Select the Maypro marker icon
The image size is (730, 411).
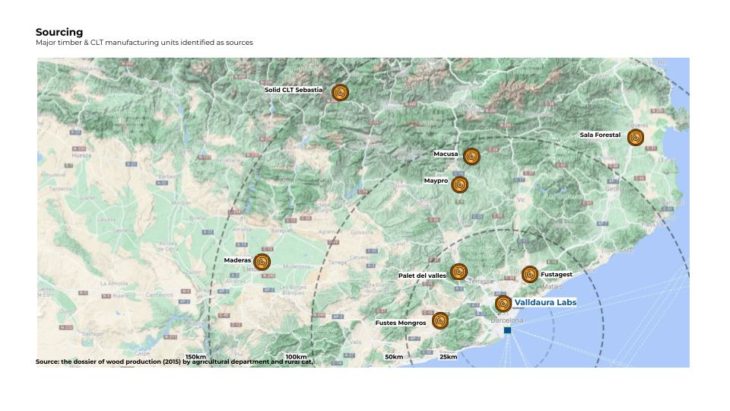pyautogui.click(x=460, y=184)
